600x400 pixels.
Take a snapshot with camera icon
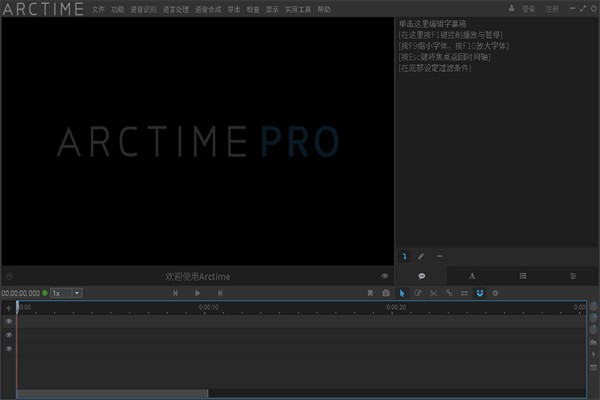point(386,293)
